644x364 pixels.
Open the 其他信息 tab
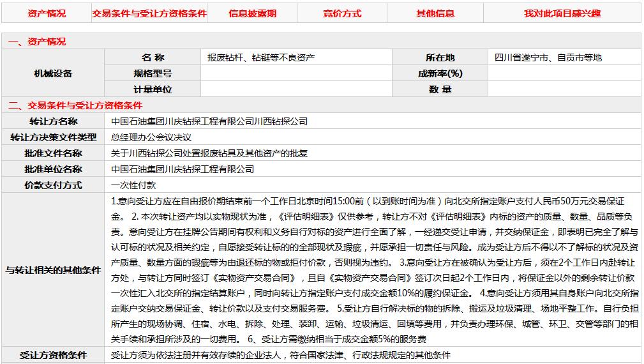[x=435, y=13]
